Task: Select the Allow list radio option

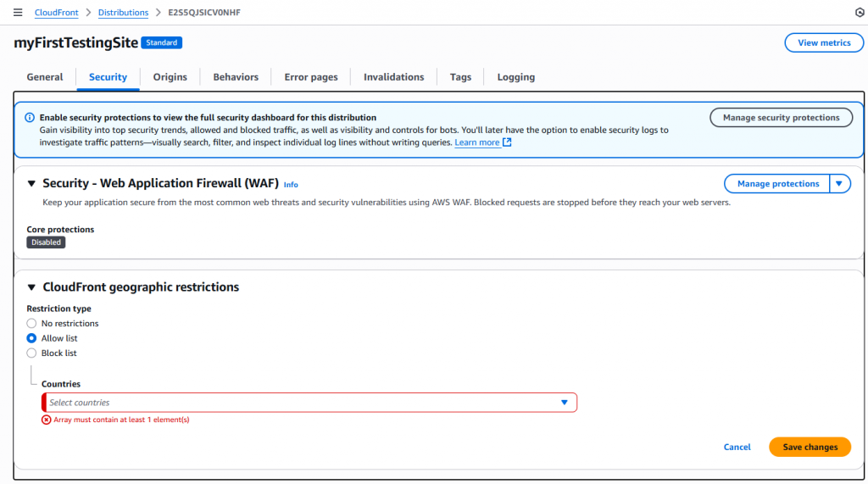Action: [31, 338]
